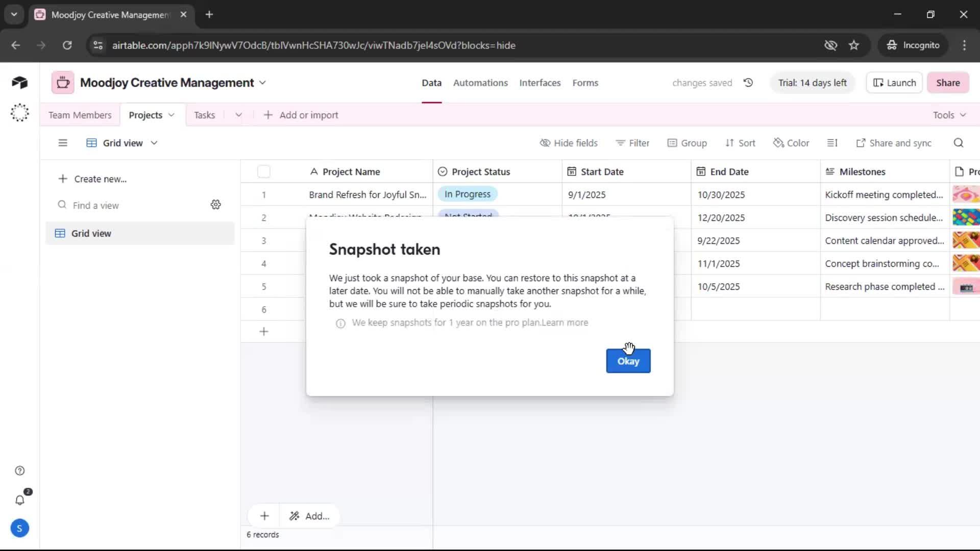Viewport: 980px width, 551px height.
Task: Open the notifications bell icon
Action: pyautogui.click(x=19, y=500)
